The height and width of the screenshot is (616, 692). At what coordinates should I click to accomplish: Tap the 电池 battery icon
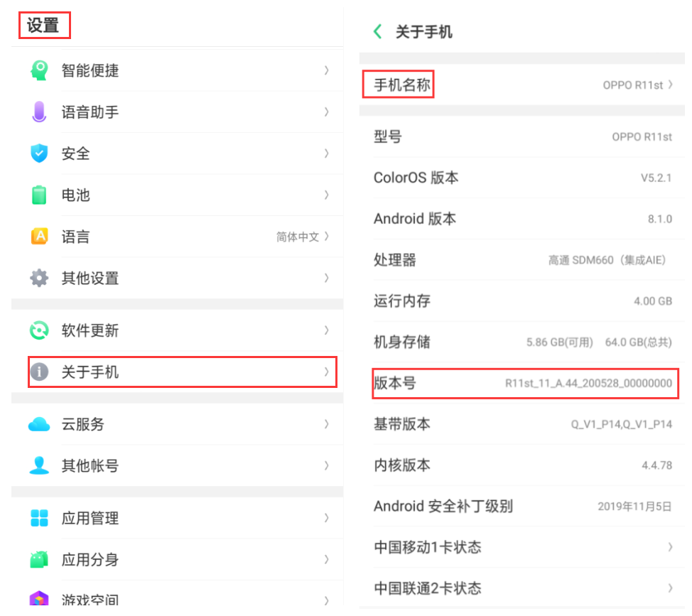tap(39, 195)
